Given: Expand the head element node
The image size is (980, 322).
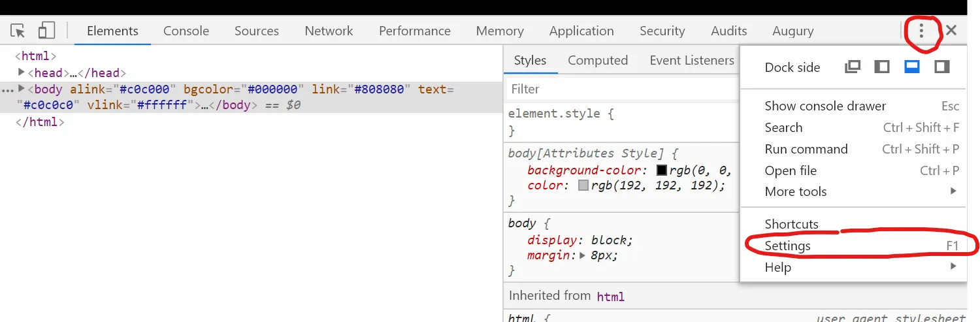Looking at the screenshot, I should pos(22,72).
